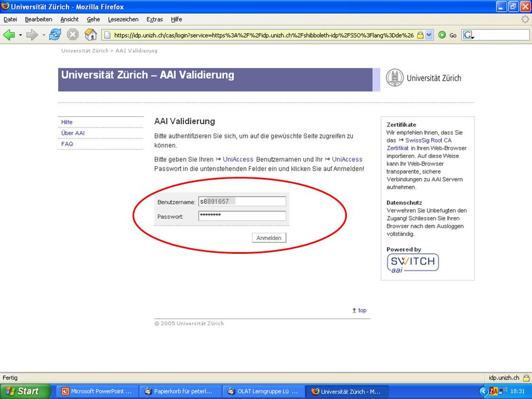
Task: Open the Forward history dropdown arrow
Action: [x=44, y=35]
